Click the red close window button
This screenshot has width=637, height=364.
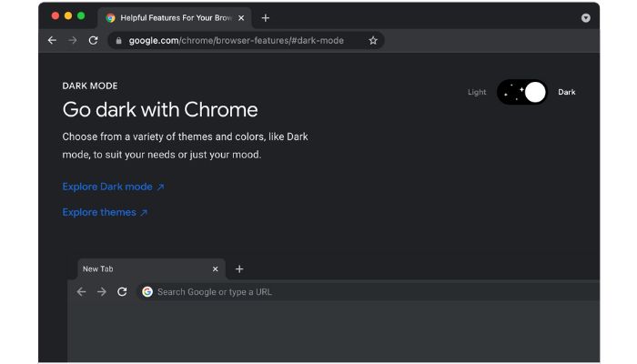tap(56, 15)
